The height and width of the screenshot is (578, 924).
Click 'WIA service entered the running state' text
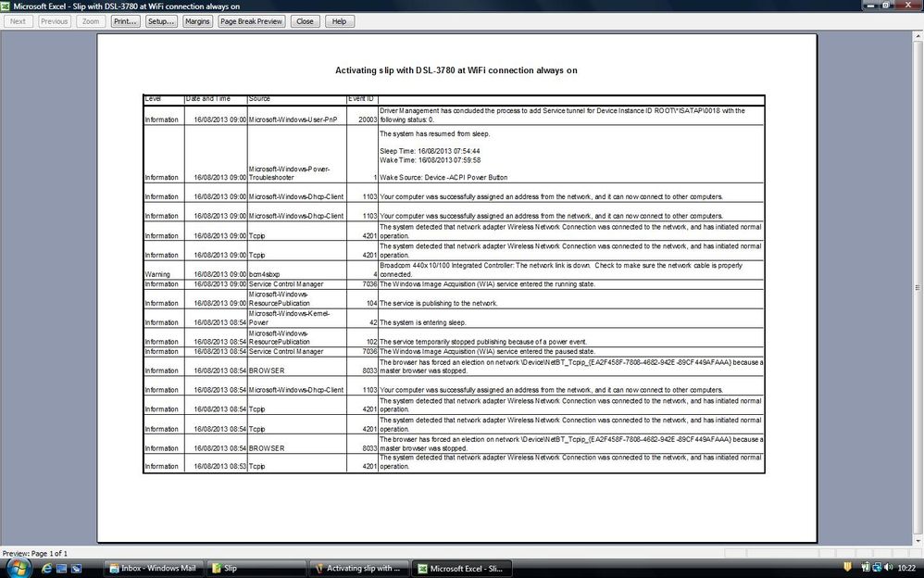(x=487, y=284)
